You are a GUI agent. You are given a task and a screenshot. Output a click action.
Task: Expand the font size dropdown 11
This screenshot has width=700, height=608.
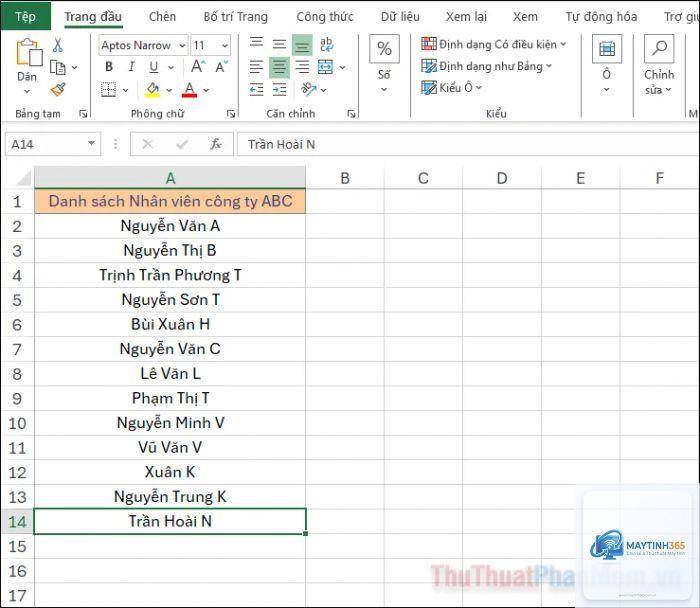(225, 46)
